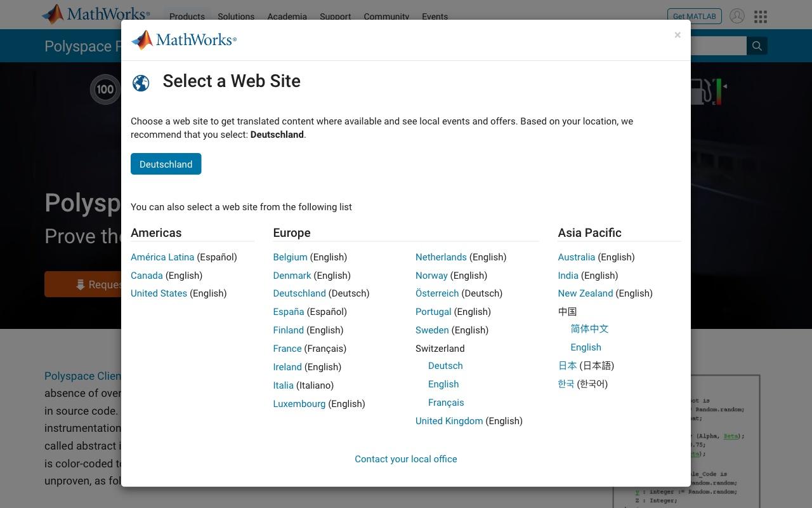Image resolution: width=812 pixels, height=508 pixels.
Task: Open the apps grid icon in the header
Action: tap(761, 17)
